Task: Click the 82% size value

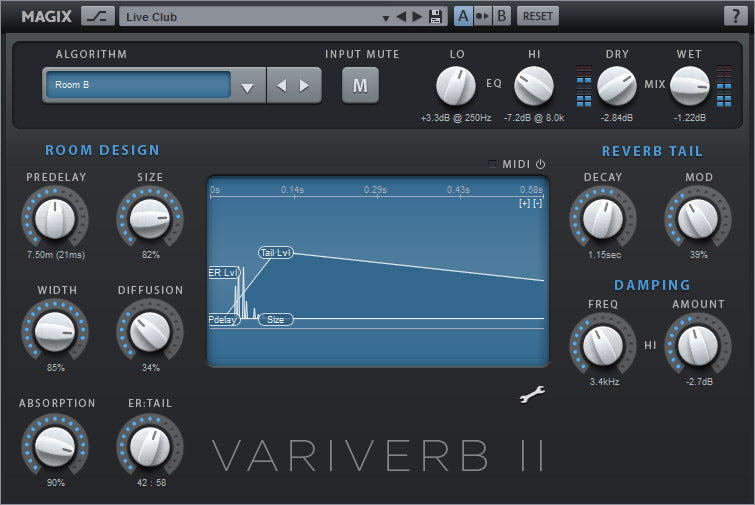Action: [151, 255]
